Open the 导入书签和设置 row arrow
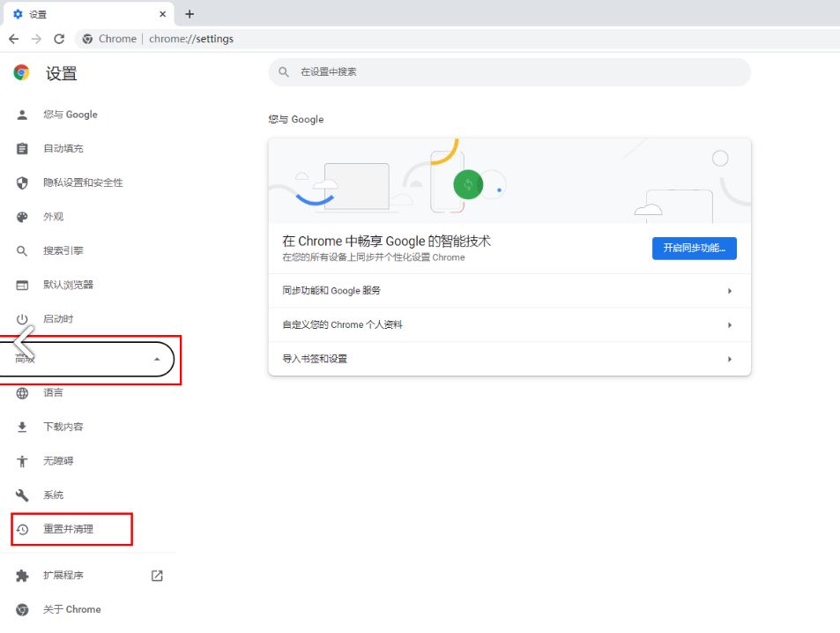840x633 pixels. point(730,359)
